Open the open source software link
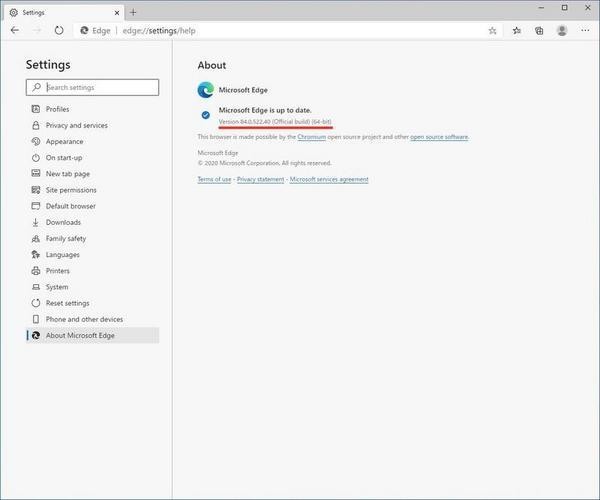The height and width of the screenshot is (500, 600). (439, 137)
